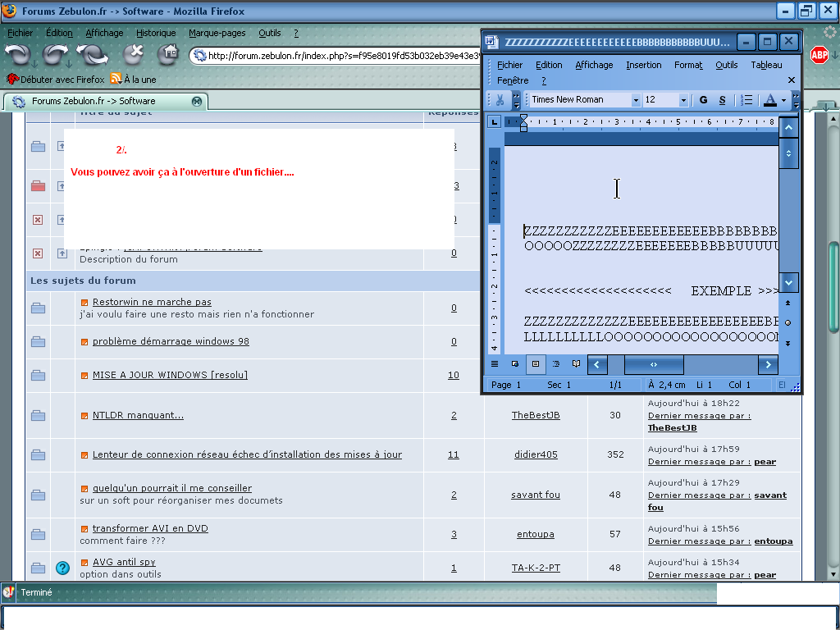This screenshot has height=630, width=840.
Task: Click the Firefox Home button
Action: pyautogui.click(x=168, y=55)
